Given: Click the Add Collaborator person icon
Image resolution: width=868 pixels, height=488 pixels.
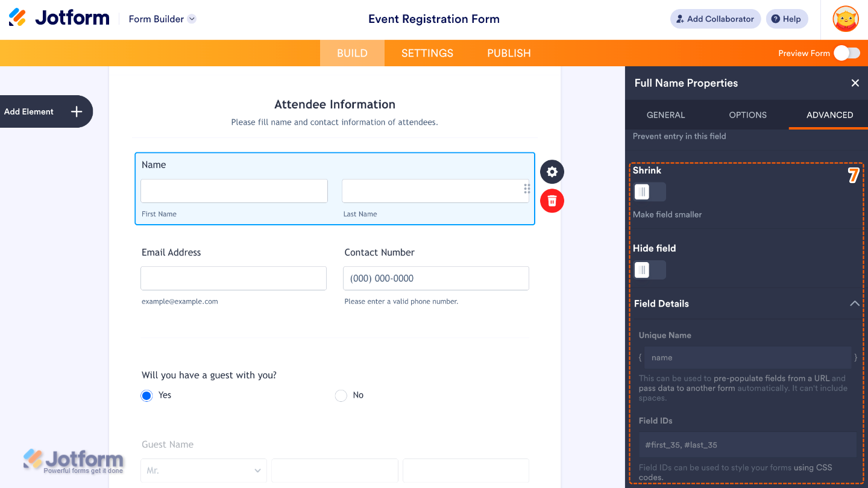Looking at the screenshot, I should tap(681, 19).
